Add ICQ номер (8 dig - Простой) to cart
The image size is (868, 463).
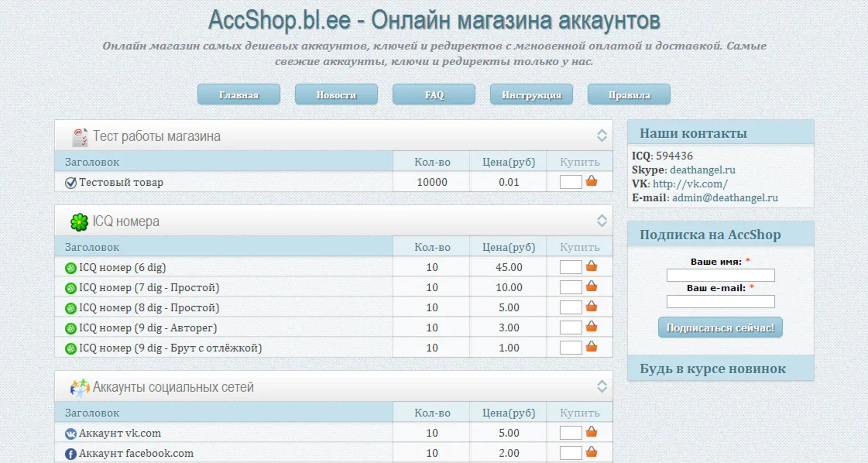point(592,307)
